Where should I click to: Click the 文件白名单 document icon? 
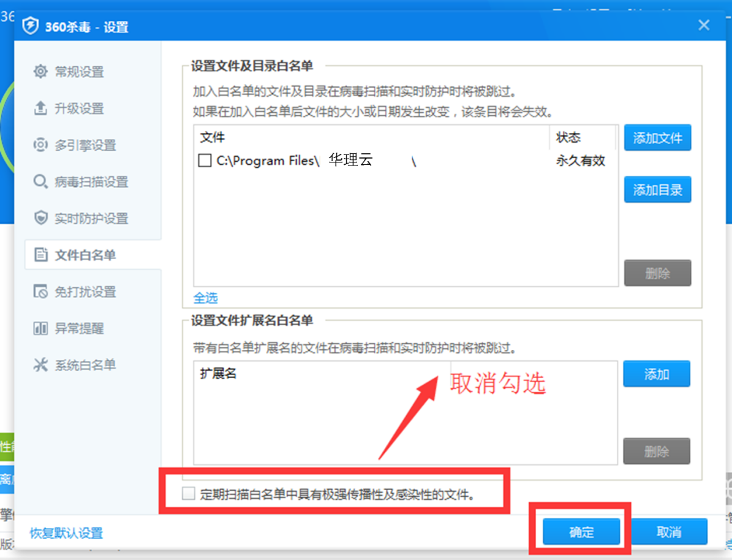(x=40, y=254)
